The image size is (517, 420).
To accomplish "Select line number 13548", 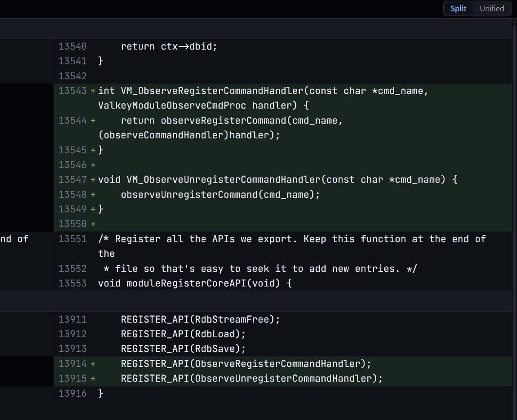I will coord(72,195).
